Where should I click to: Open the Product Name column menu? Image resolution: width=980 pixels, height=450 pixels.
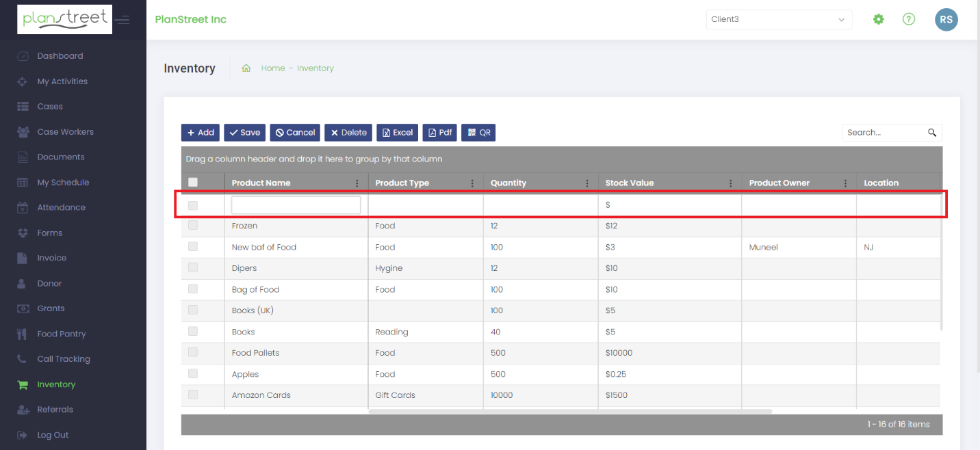click(x=357, y=183)
